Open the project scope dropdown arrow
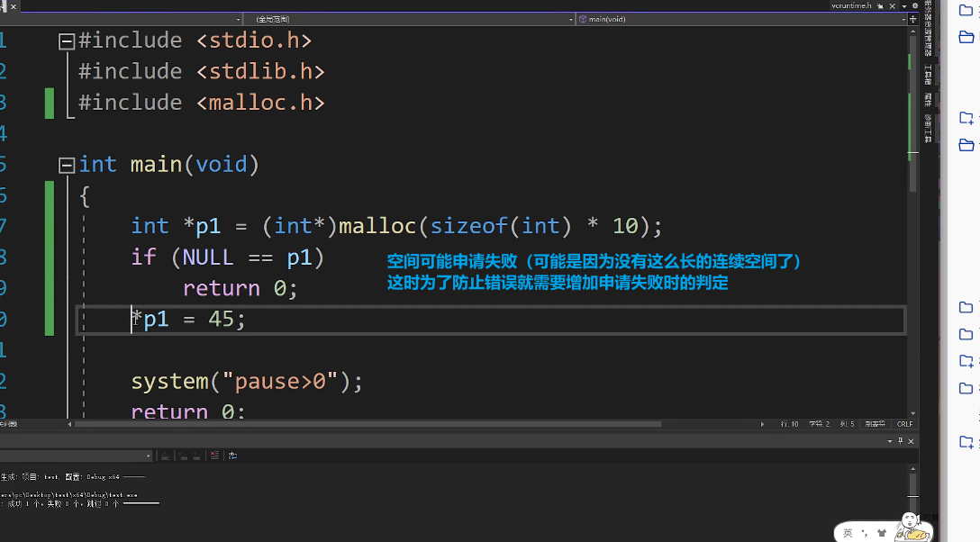980x542 pixels. pos(238,20)
